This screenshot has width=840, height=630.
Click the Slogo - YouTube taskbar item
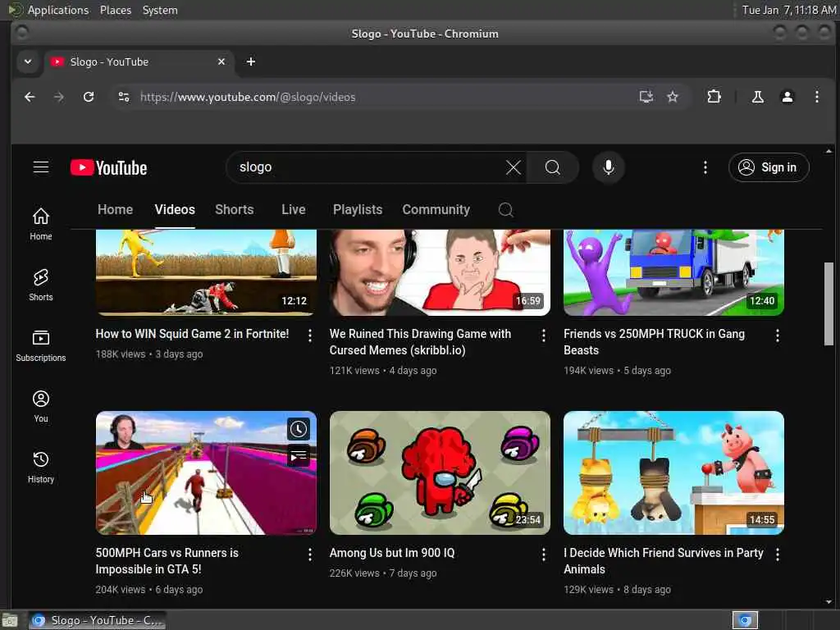tap(97, 620)
